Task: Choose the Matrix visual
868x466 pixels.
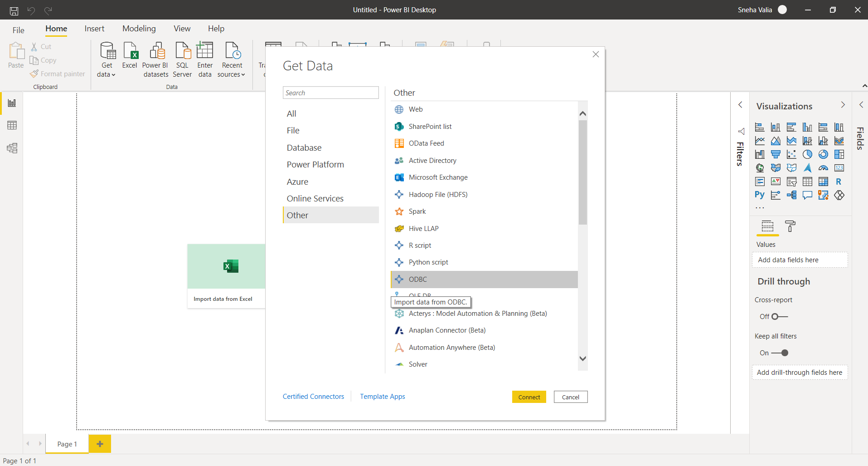Action: click(x=823, y=181)
